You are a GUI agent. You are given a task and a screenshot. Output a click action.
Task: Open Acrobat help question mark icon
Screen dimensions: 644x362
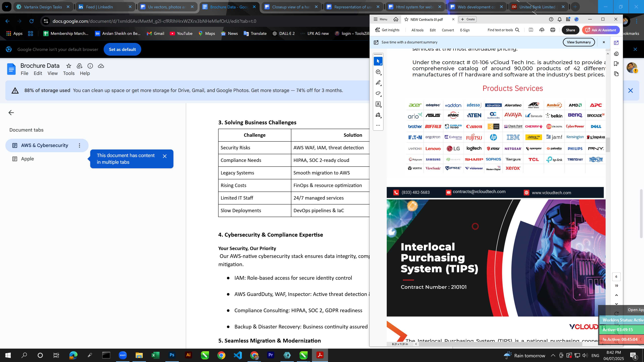click(551, 19)
